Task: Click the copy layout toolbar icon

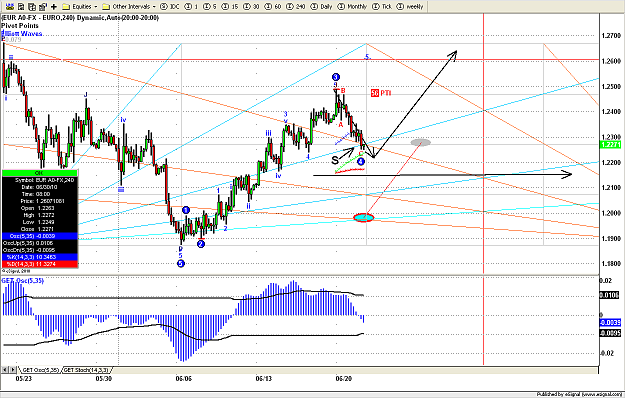Action: tap(32, 6)
